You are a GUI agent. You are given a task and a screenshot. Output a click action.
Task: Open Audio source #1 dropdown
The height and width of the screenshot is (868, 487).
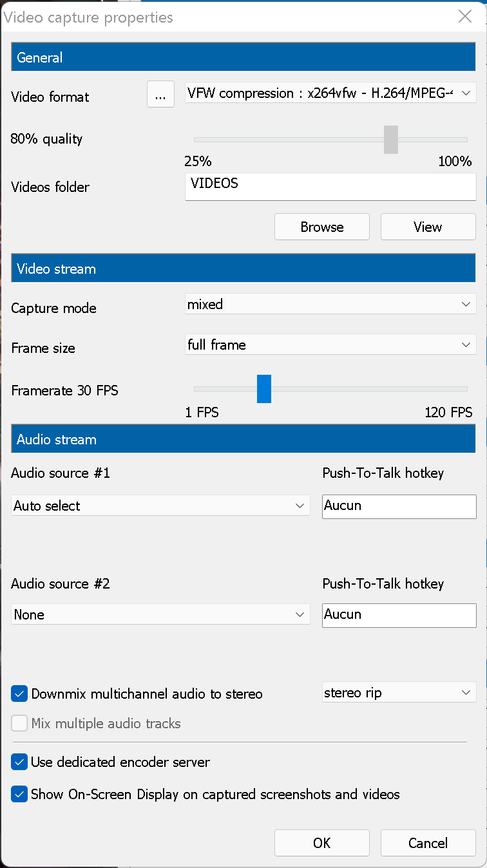(x=160, y=506)
